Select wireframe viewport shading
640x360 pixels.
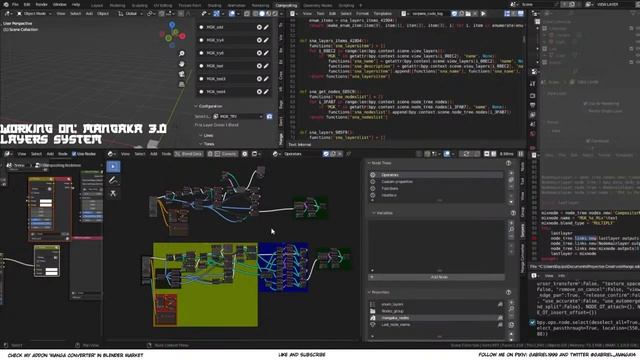pyautogui.click(x=256, y=13)
